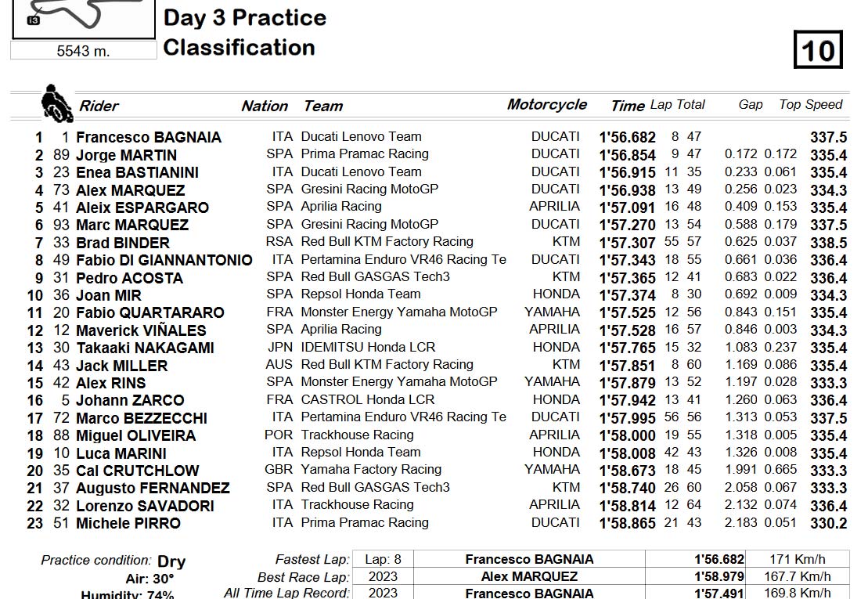Select Pedro ACOSTA's rider name
This screenshot has width=868, height=599.
pos(129,278)
